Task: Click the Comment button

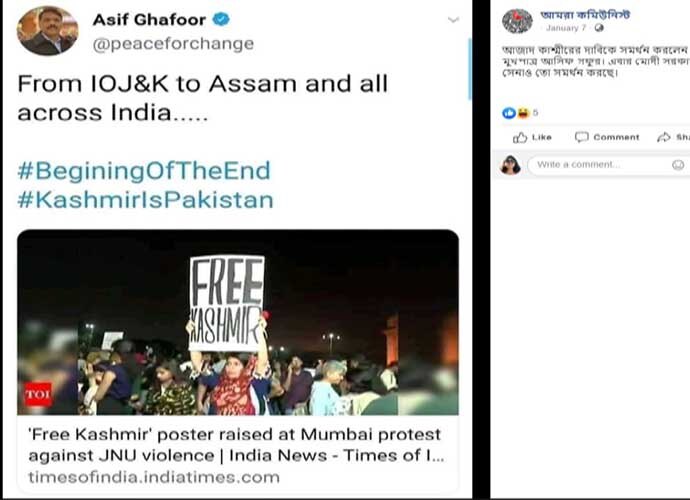Action: point(607,137)
